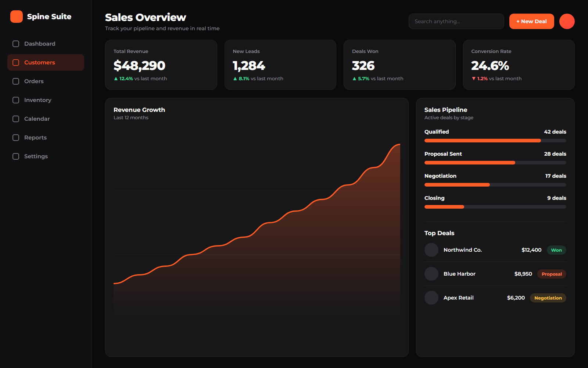The image size is (588, 368).
Task: Click the 326 deals won value
Action: [363, 66]
